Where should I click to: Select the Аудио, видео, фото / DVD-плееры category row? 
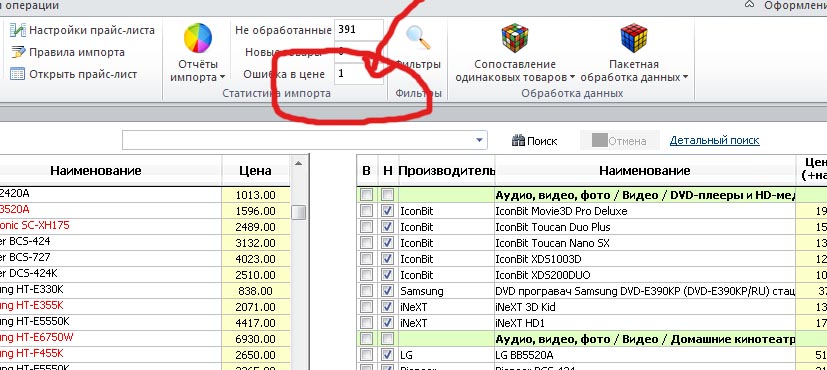click(645, 195)
